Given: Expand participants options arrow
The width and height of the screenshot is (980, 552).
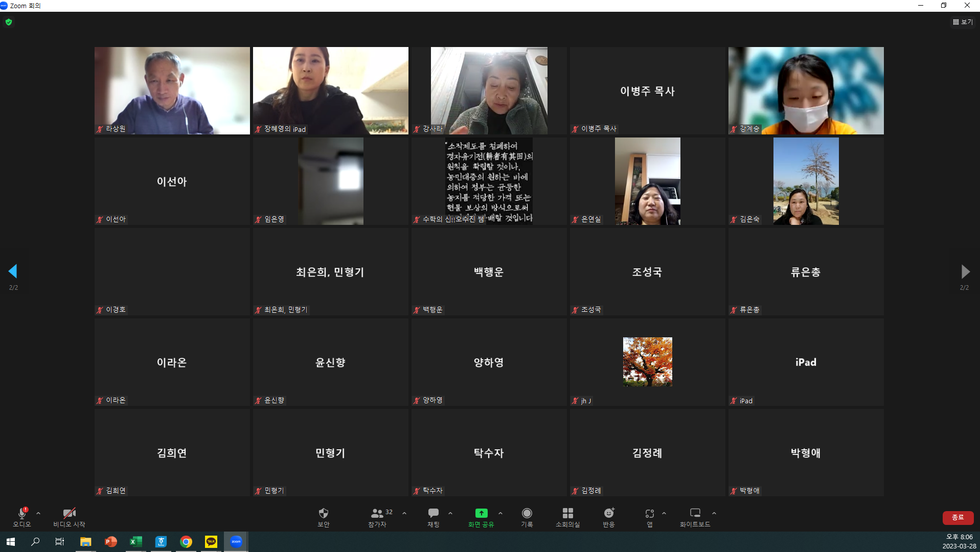Looking at the screenshot, I should pyautogui.click(x=404, y=513).
